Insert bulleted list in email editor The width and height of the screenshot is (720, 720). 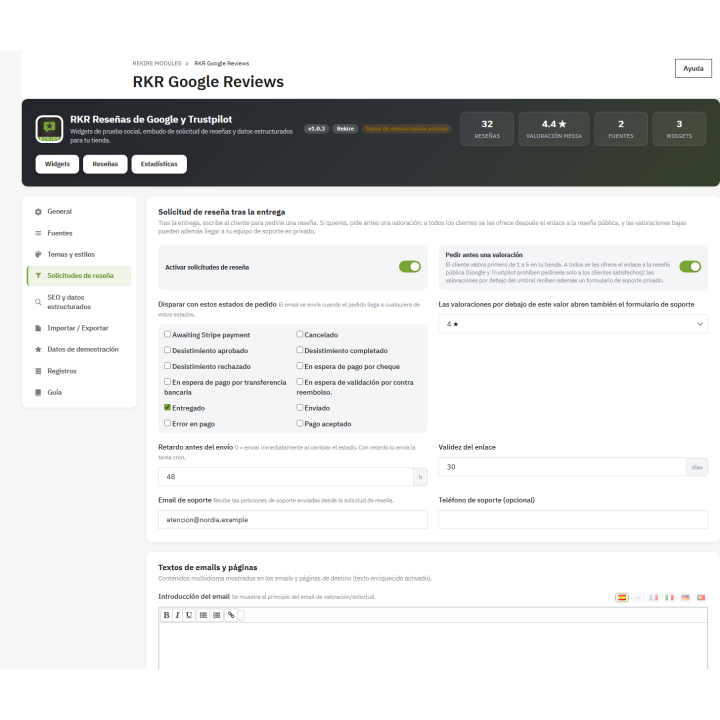tap(203, 615)
